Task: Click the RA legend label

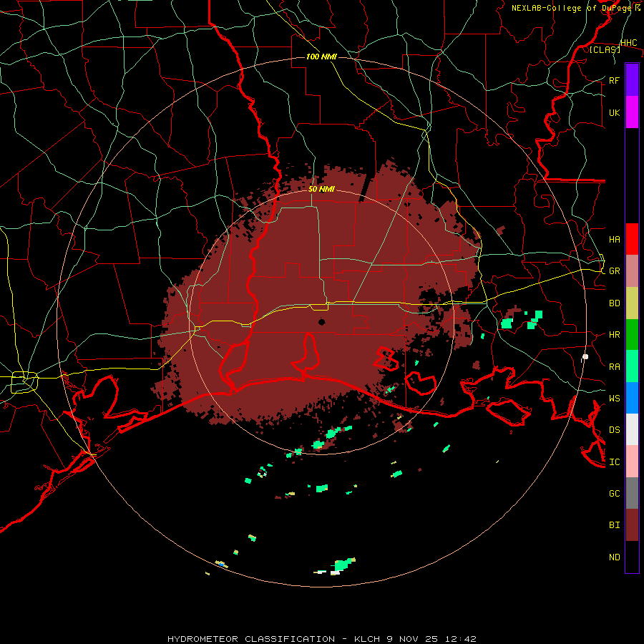Action: pos(615,366)
